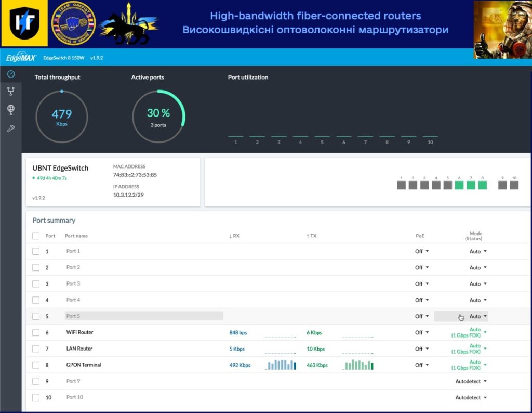
Task: Open the wrench settings icon in sidebar
Action: (x=11, y=128)
